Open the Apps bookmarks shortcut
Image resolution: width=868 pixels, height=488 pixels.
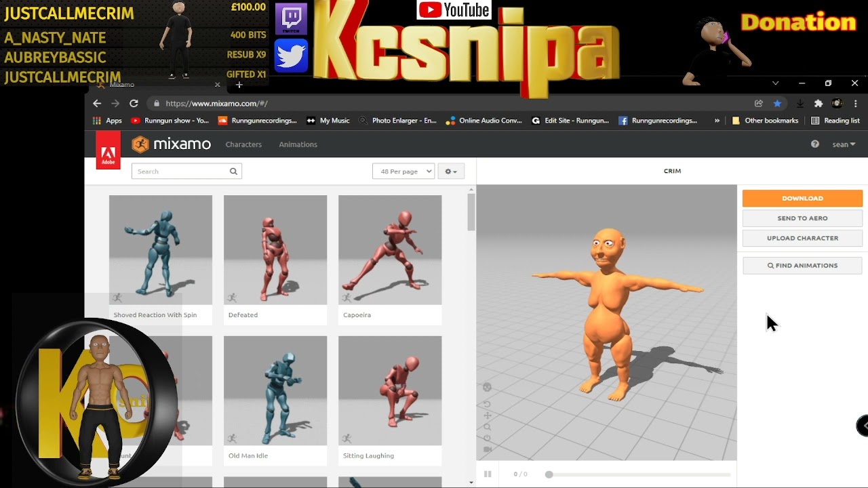[107, 121]
